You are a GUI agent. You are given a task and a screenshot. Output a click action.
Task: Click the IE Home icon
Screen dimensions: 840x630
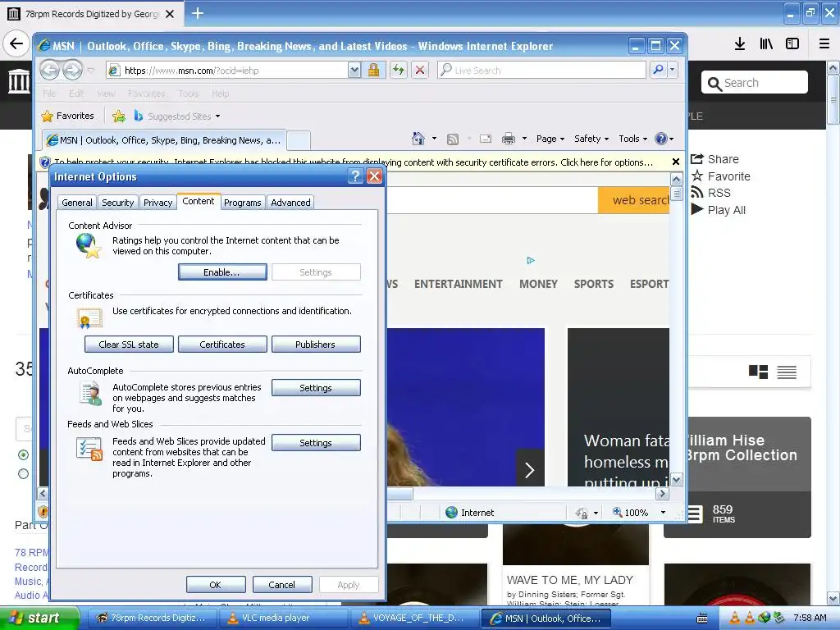(x=418, y=139)
